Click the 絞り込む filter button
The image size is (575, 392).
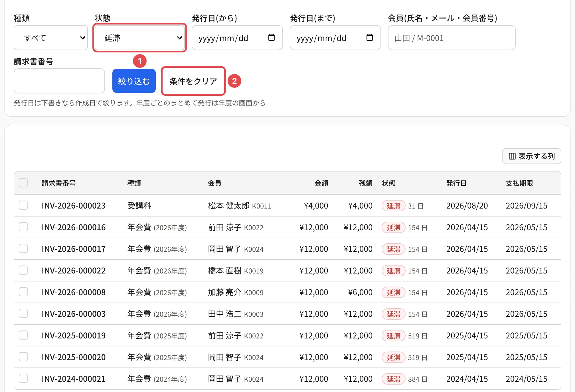pyautogui.click(x=134, y=81)
